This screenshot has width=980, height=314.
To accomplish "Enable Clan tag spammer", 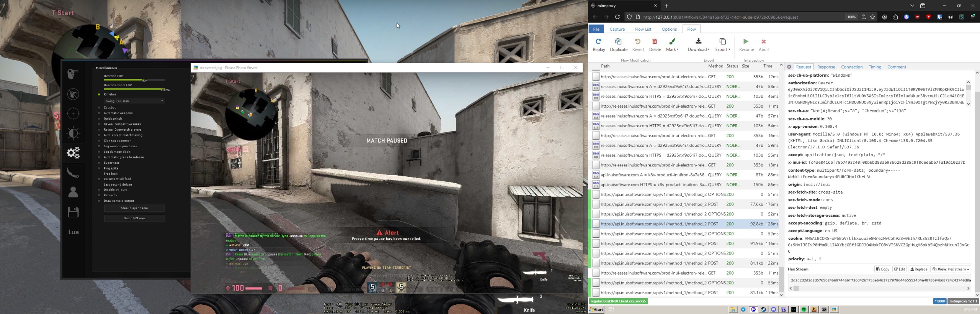I will (x=99, y=141).
